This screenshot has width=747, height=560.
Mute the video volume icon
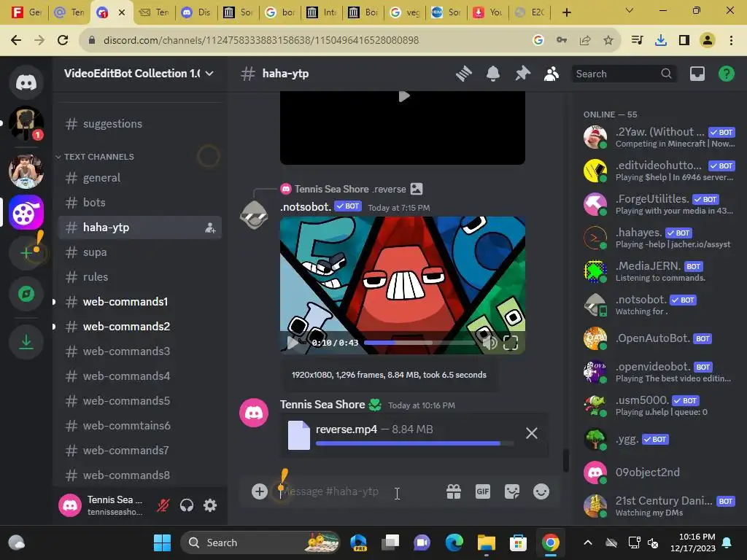coord(489,343)
